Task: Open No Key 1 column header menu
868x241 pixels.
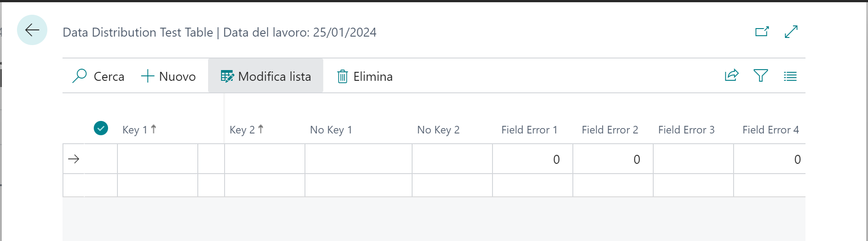Action: (x=331, y=130)
